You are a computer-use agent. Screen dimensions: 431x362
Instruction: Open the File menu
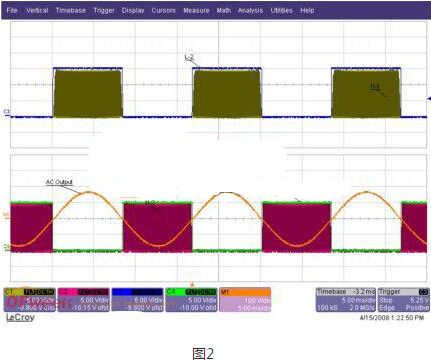pyautogui.click(x=12, y=10)
